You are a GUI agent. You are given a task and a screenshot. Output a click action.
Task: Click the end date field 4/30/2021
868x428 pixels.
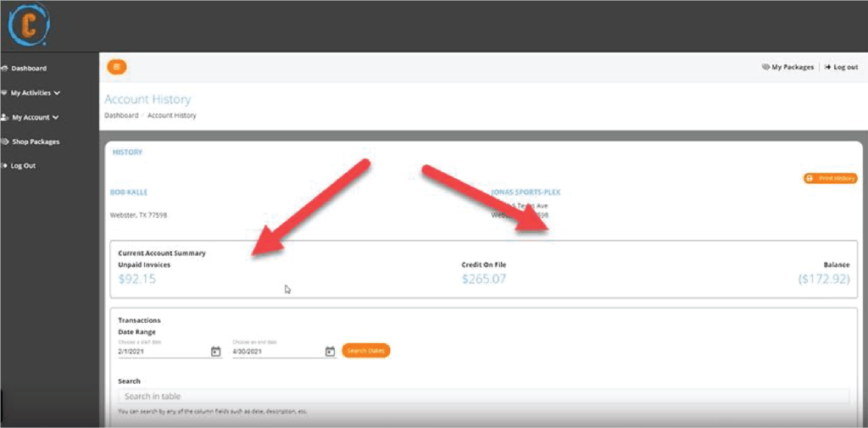coord(278,351)
